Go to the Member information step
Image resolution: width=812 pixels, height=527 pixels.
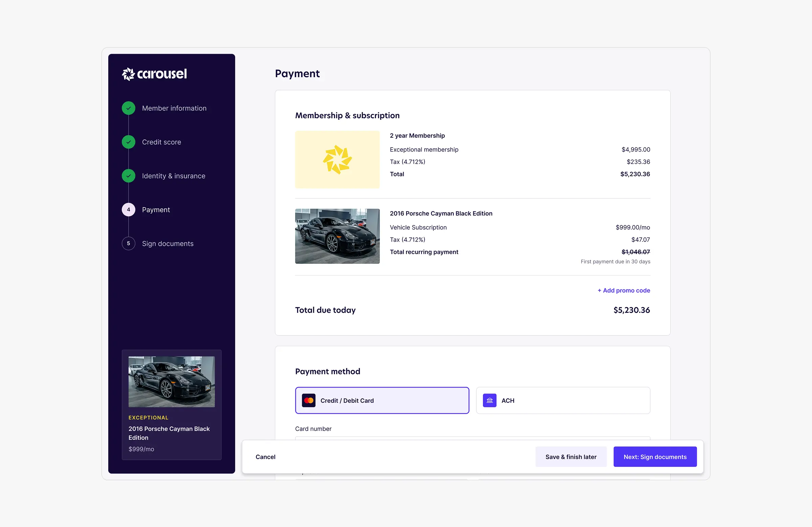[174, 108]
